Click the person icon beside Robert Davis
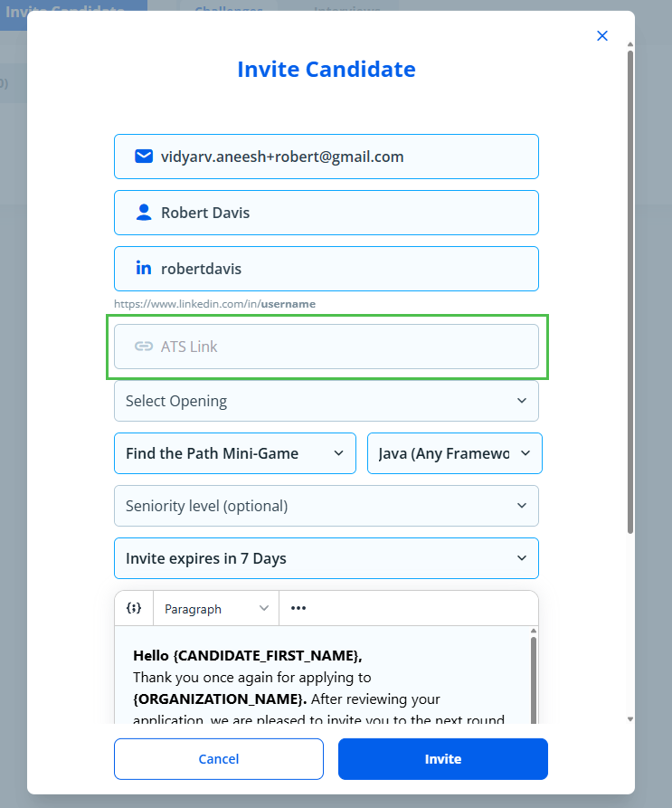672x808 pixels. (143, 213)
